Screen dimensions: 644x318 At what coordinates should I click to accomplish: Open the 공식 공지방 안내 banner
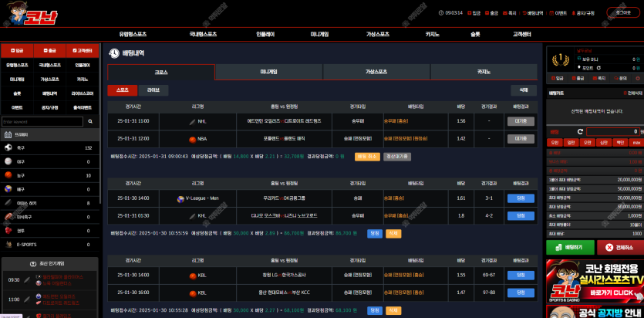point(595,311)
